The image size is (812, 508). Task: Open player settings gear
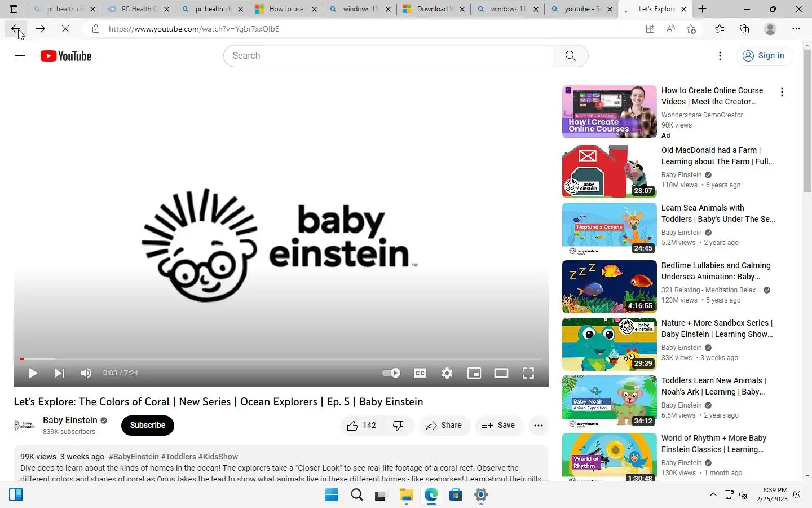[x=447, y=373]
